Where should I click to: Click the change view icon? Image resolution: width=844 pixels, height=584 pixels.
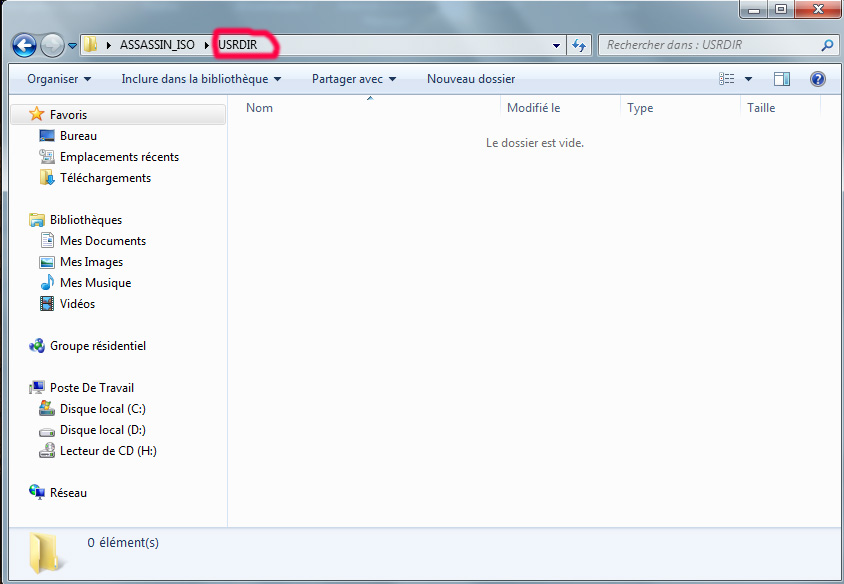[x=727, y=79]
